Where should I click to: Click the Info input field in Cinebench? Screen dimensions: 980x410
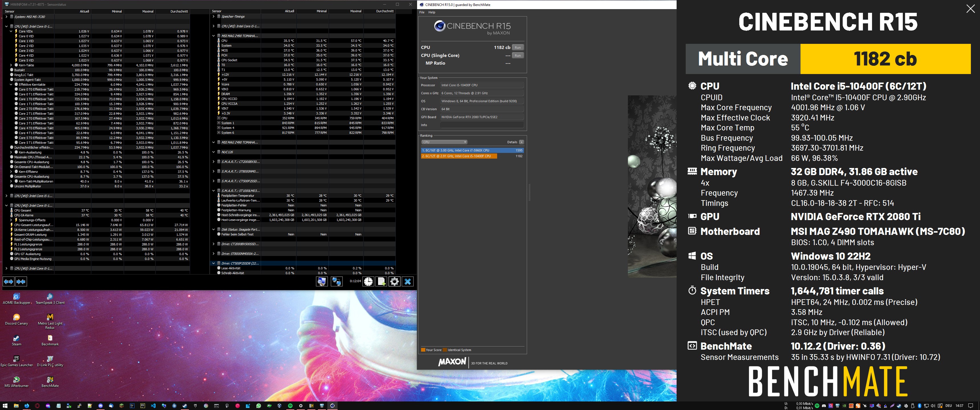click(x=482, y=125)
